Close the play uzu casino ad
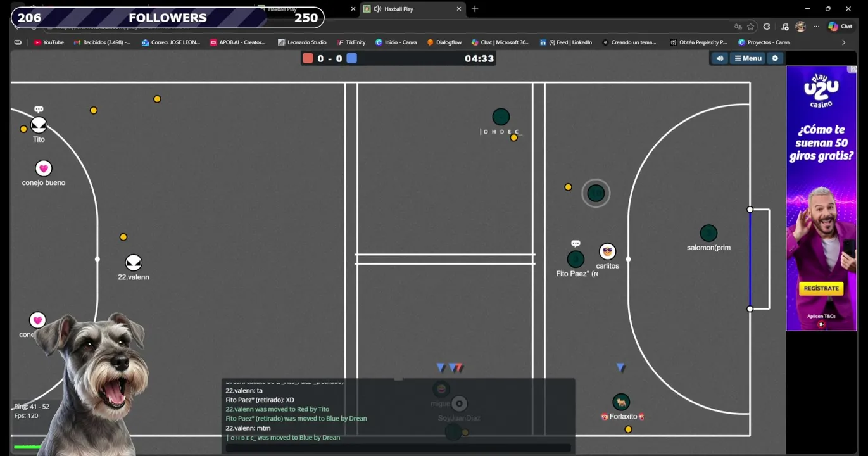 853,69
